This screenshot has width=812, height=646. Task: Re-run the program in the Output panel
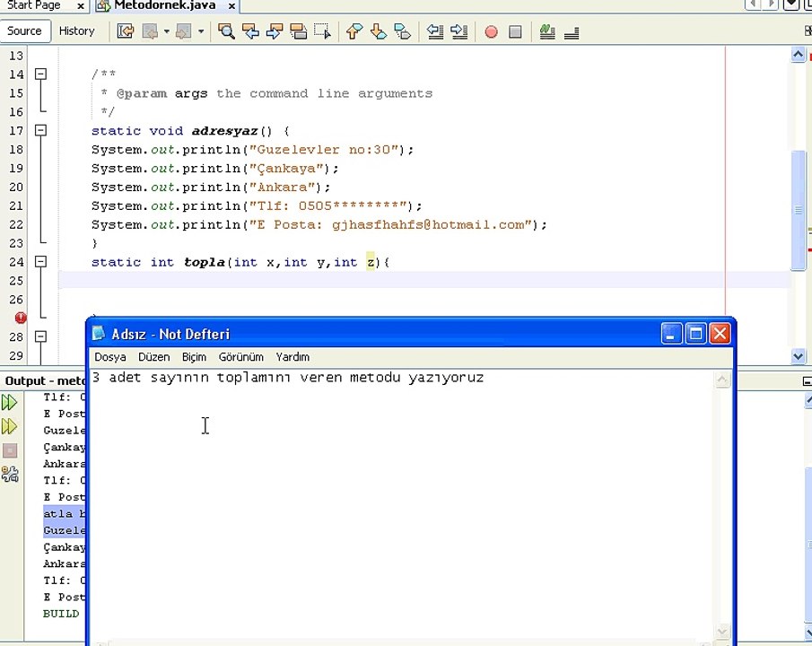pyautogui.click(x=9, y=402)
